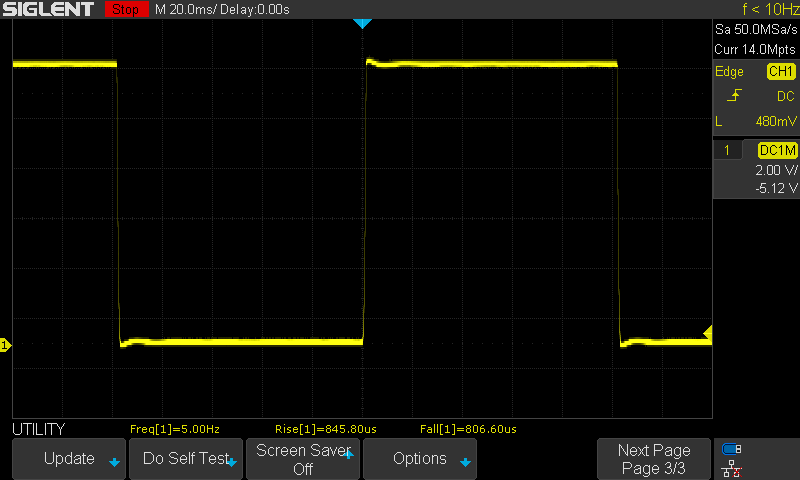800x480 pixels.
Task: Toggle the Screen Saver Off setting
Action: tap(303, 459)
